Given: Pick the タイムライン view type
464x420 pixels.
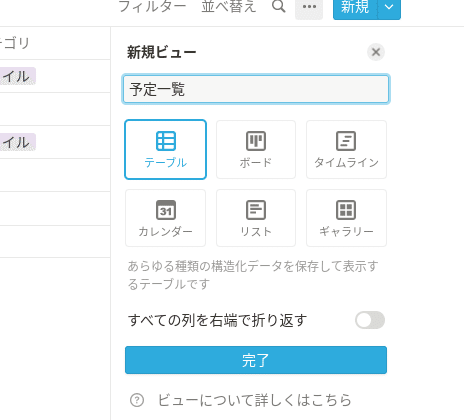Looking at the screenshot, I should [x=346, y=149].
